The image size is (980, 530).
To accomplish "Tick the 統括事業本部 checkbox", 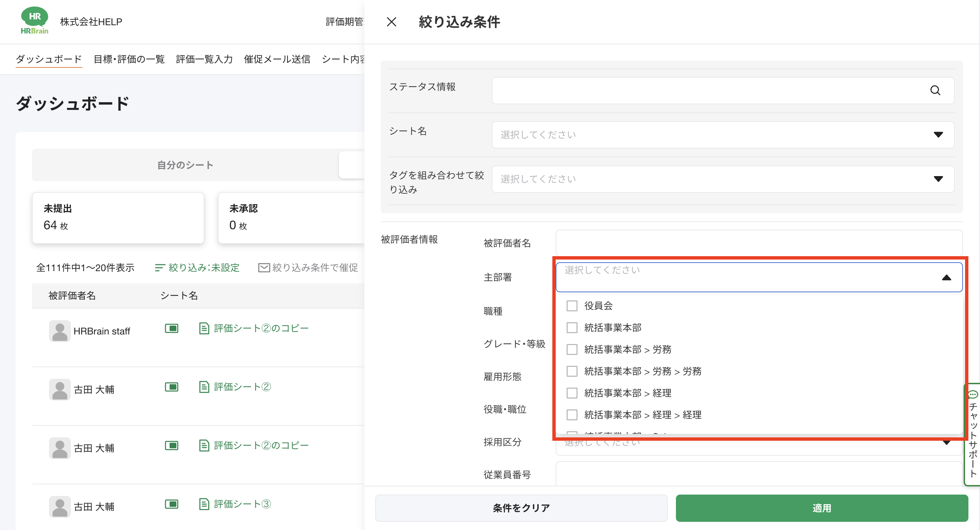I will 572,328.
